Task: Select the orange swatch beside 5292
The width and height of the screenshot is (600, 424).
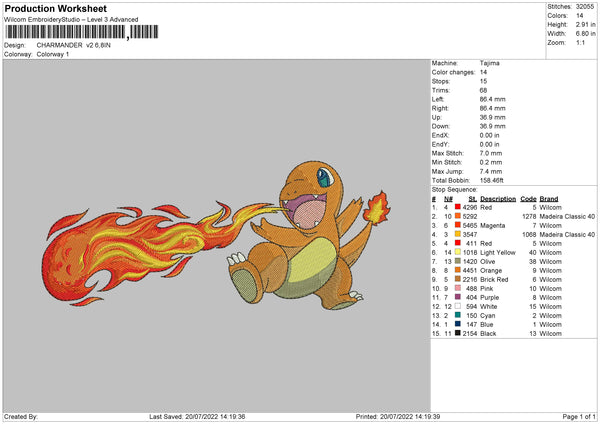Action: tap(458, 216)
